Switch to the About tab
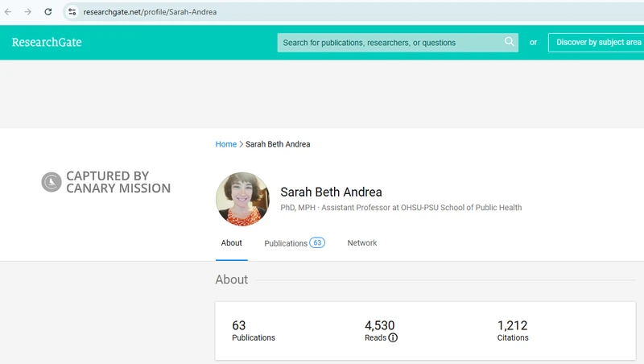This screenshot has height=364, width=644. (x=231, y=243)
